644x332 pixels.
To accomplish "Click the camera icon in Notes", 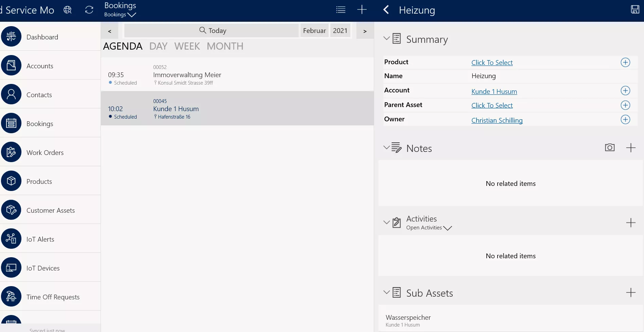I will [x=610, y=147].
